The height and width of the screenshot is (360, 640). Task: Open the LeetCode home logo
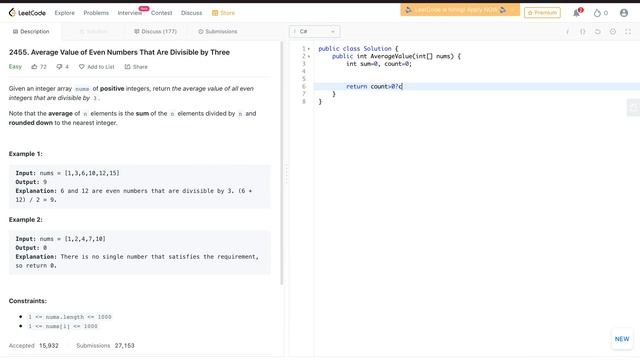coord(27,13)
